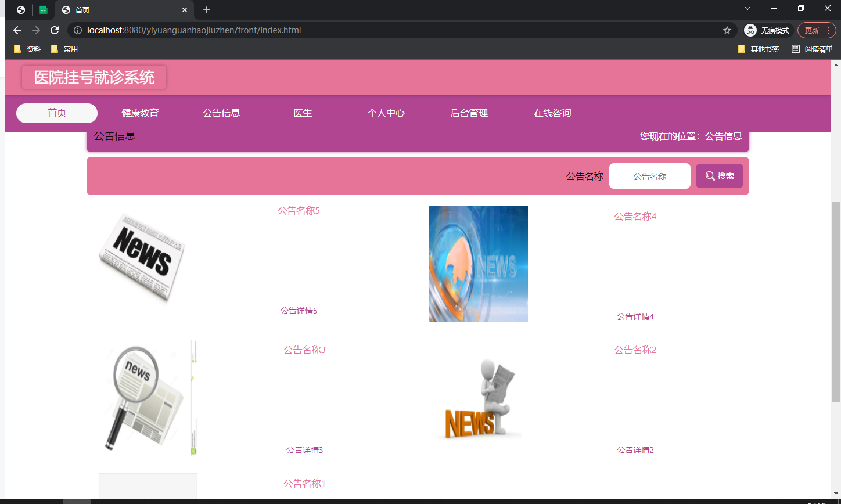Viewport: 841px width, 504px height.
Task: Open 其他书签 bookmarks folder
Action: 758,49
